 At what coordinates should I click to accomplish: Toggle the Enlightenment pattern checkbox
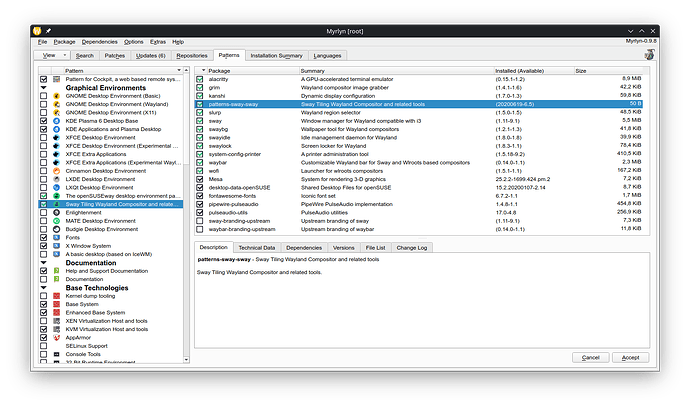tap(43, 213)
